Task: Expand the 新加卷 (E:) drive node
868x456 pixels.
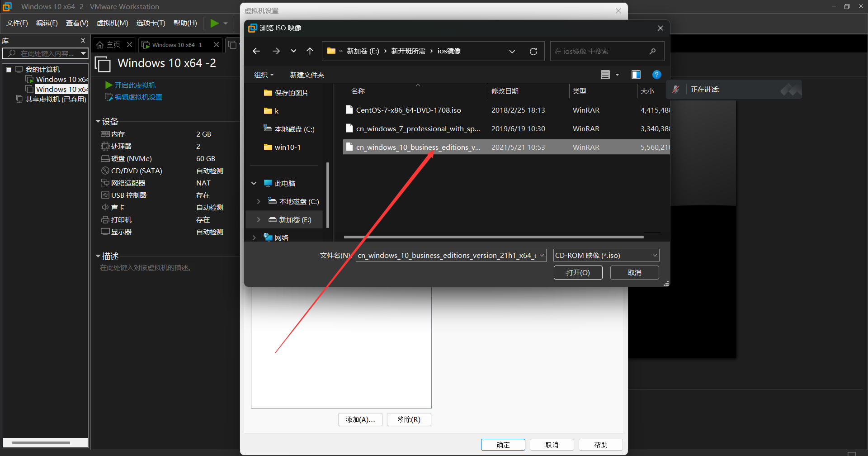Action: [259, 219]
